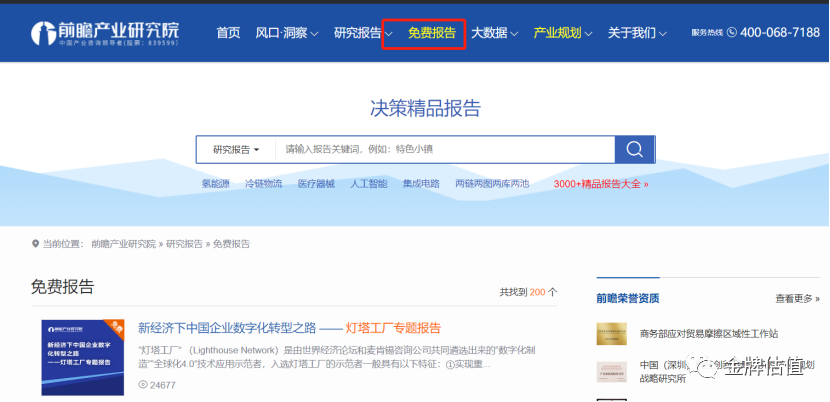Click the magnifier search button
The height and width of the screenshot is (402, 830).
pyautogui.click(x=635, y=149)
